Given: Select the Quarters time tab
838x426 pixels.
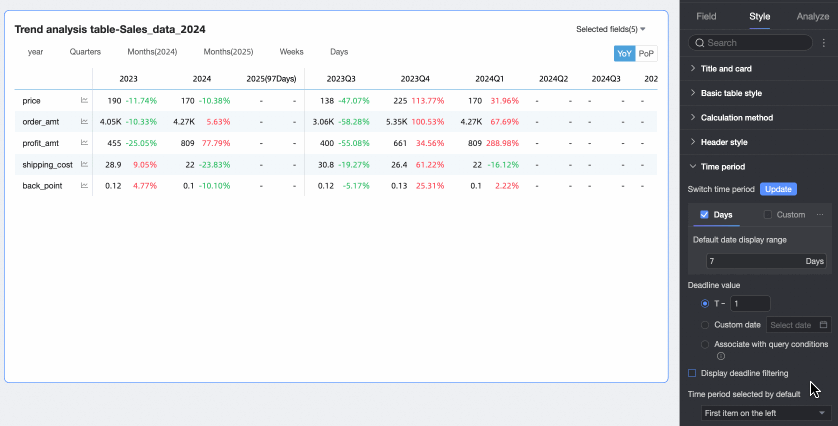Looking at the screenshot, I should [85, 52].
